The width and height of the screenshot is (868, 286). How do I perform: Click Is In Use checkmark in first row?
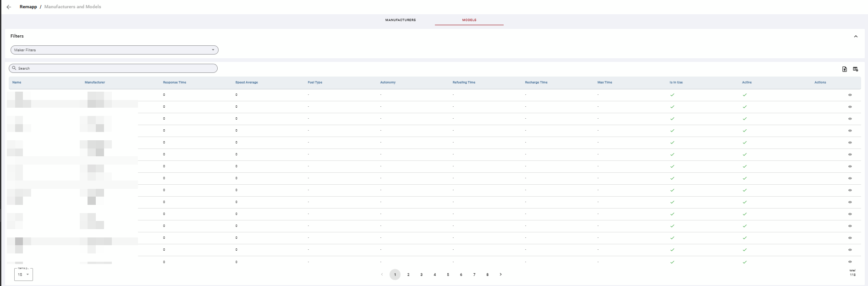672,95
